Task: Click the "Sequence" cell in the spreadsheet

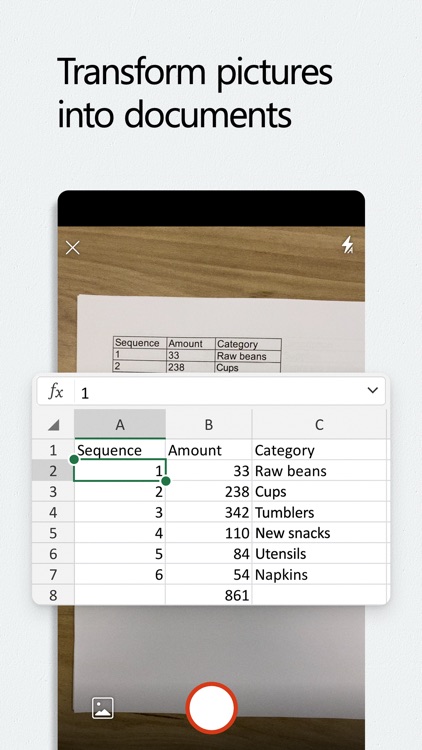Action: coord(120,450)
